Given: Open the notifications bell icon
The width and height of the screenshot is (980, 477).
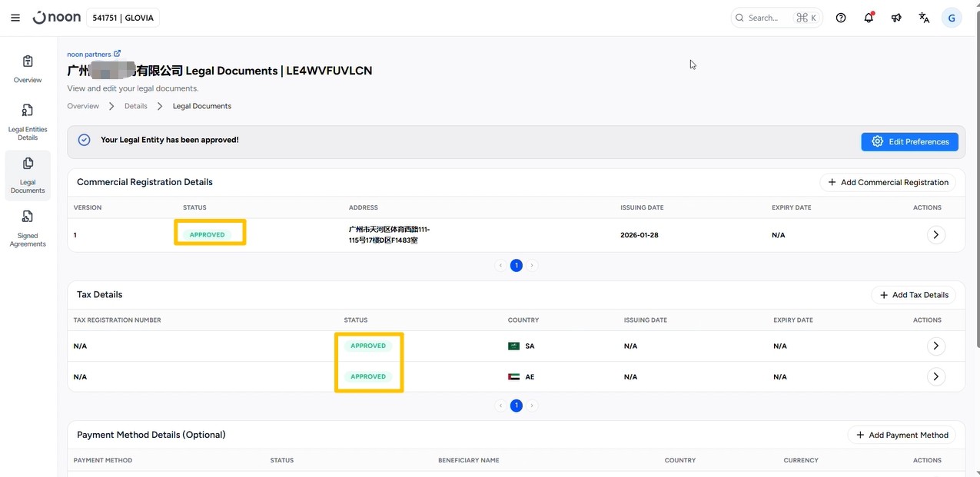Looking at the screenshot, I should click(x=869, y=18).
